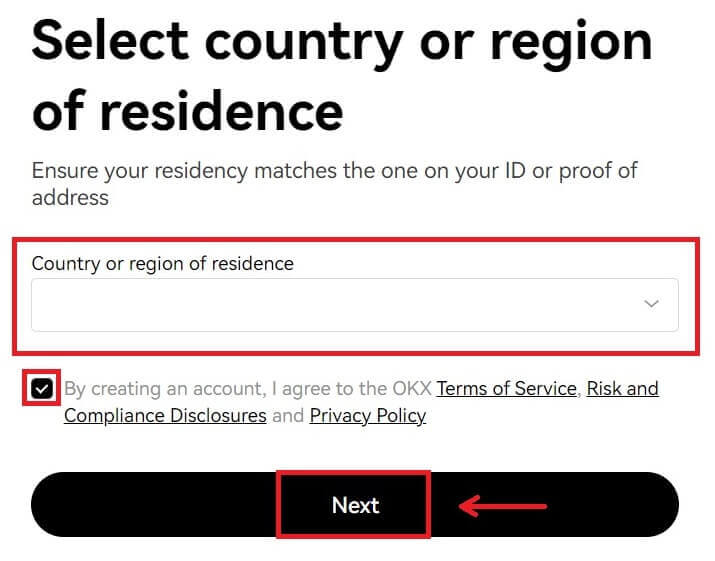Click the 'Compliance Disclosures' link text
Screen dimensions: 715x561
165,415
